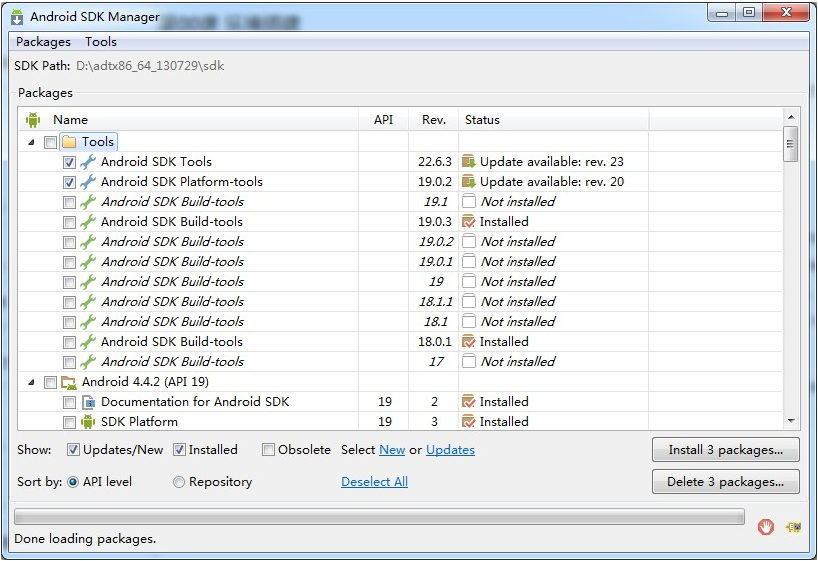Click the Documentation for Android SDK icon
Screen dimensions: 818x561
(x=88, y=402)
